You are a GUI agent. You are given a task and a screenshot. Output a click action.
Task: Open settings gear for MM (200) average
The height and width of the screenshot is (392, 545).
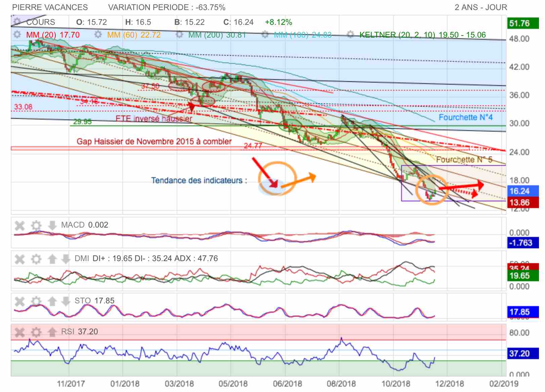point(179,35)
